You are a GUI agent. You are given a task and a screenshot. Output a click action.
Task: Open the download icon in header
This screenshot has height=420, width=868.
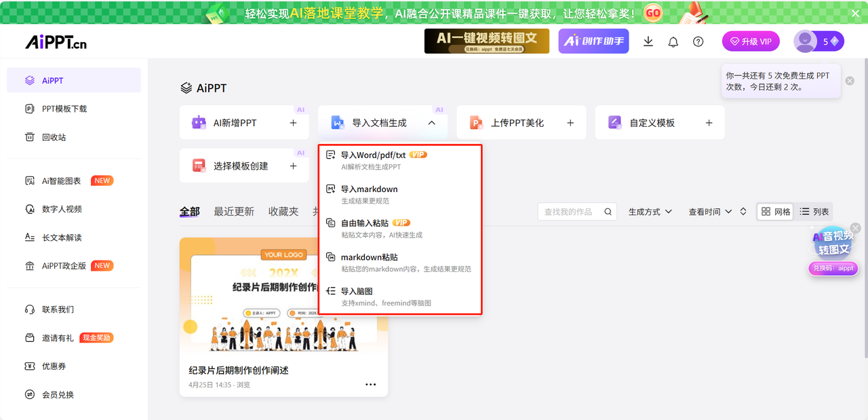pyautogui.click(x=648, y=41)
